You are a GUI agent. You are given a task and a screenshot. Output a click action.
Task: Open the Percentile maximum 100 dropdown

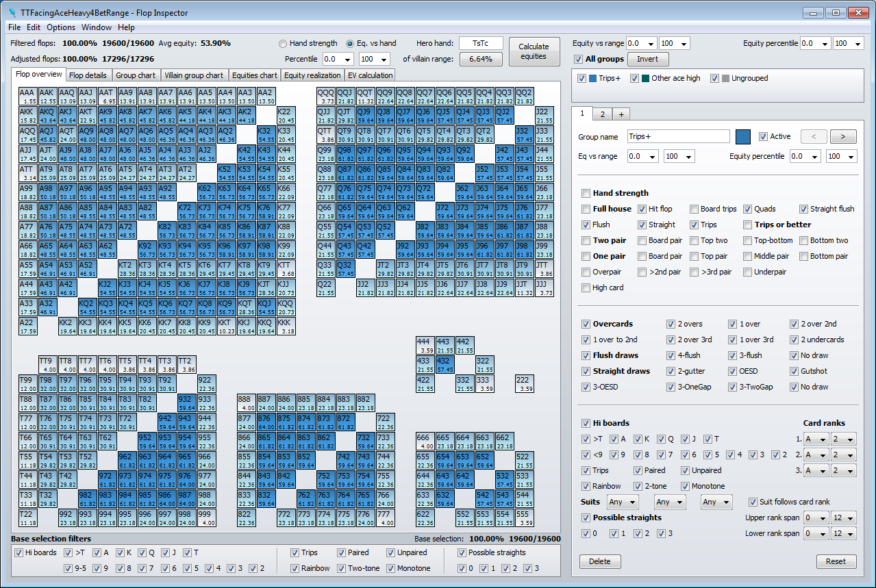374,59
